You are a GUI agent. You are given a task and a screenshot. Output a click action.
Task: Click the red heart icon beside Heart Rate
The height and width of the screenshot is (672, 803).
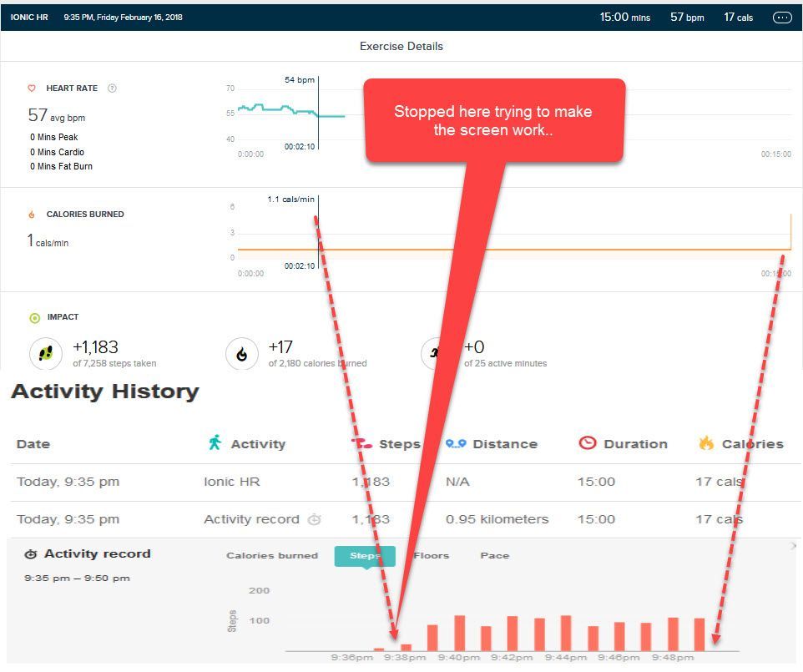tap(33, 88)
